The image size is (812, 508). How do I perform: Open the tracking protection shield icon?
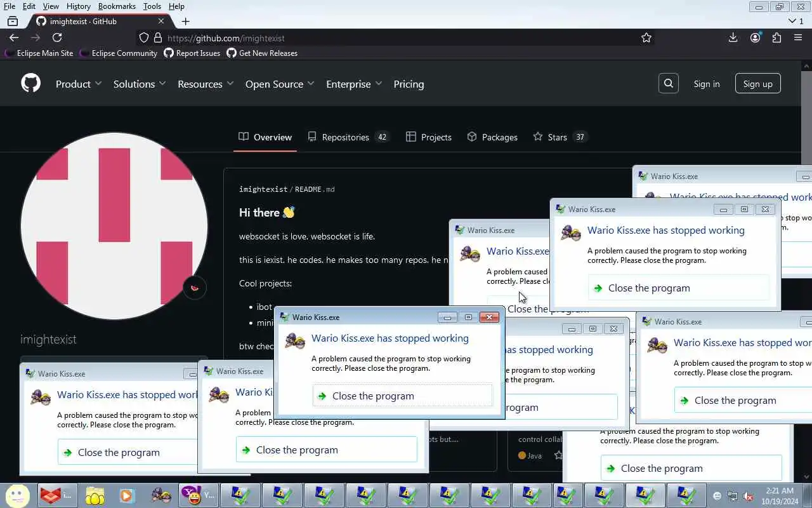tap(144, 38)
